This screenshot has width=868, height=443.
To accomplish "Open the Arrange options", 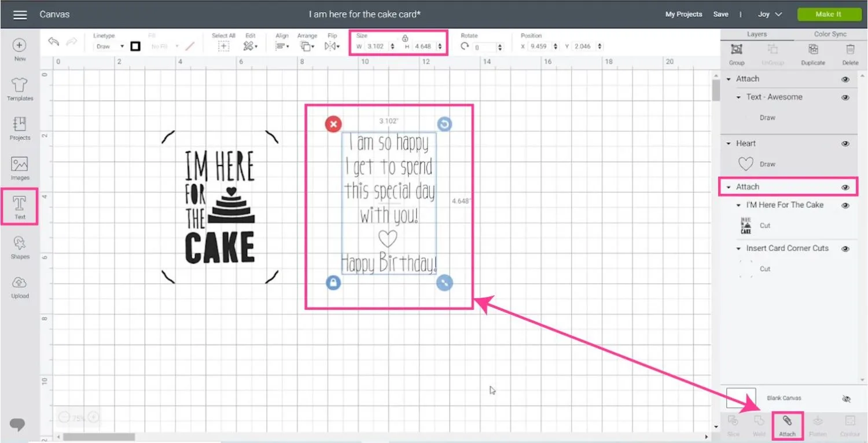I will [x=307, y=46].
